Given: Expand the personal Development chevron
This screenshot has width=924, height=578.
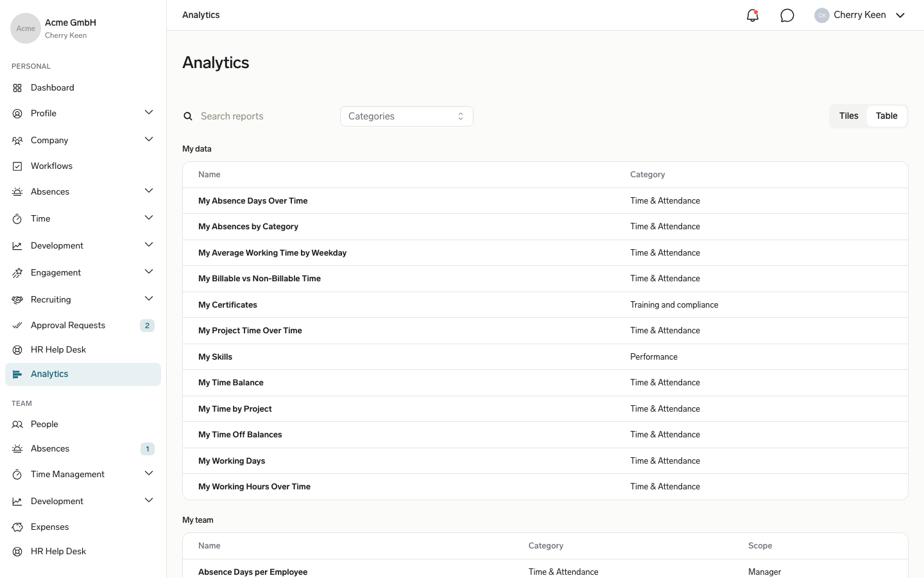Looking at the screenshot, I should click(149, 245).
